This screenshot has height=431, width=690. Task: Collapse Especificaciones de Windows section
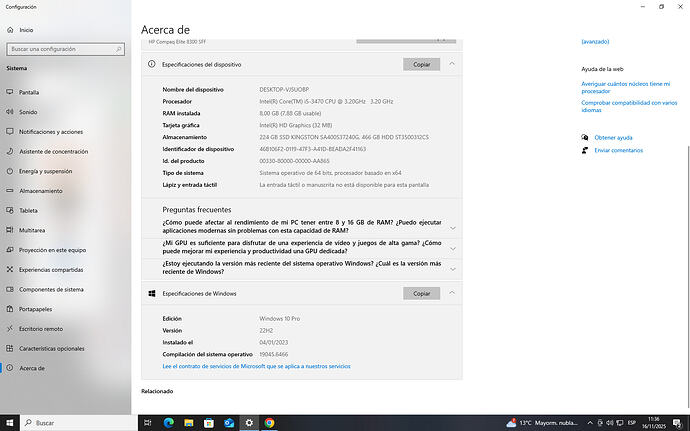click(x=452, y=293)
